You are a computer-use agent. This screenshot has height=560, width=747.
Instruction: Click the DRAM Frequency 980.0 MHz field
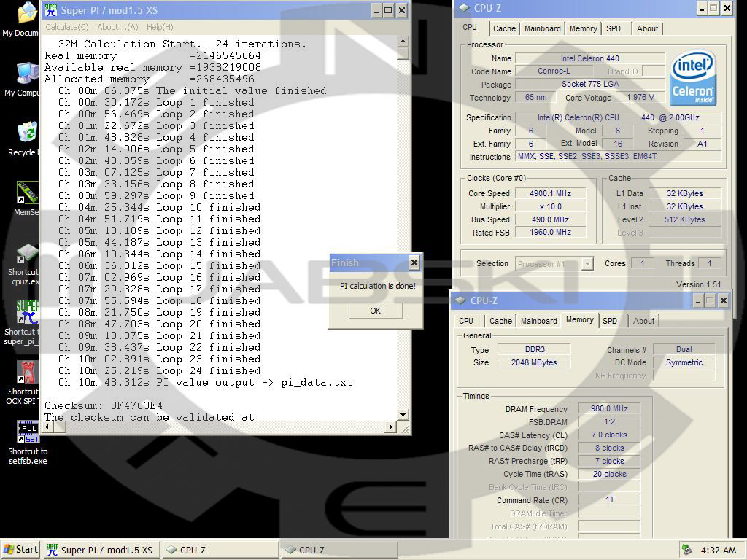point(609,408)
